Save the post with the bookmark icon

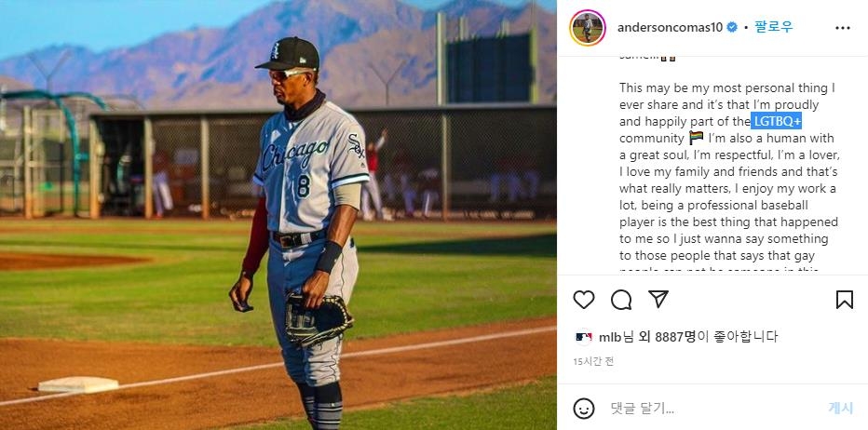click(844, 300)
